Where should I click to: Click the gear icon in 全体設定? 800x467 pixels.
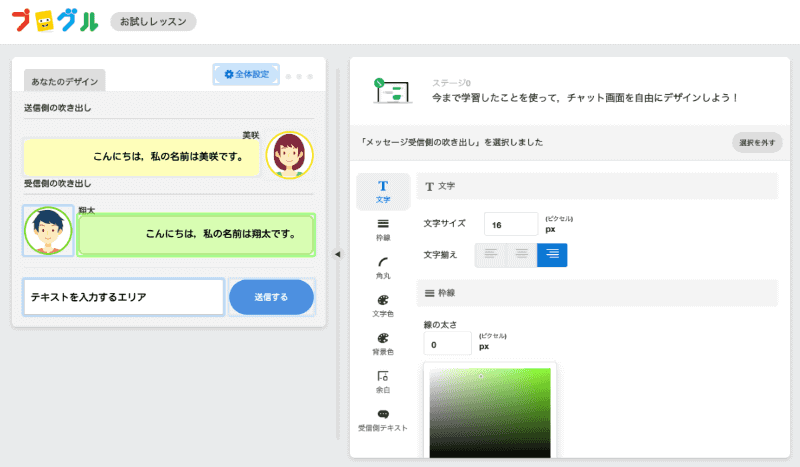point(229,74)
